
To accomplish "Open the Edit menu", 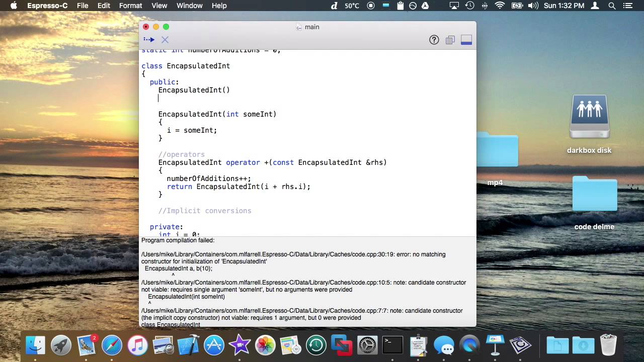I will point(104,6).
